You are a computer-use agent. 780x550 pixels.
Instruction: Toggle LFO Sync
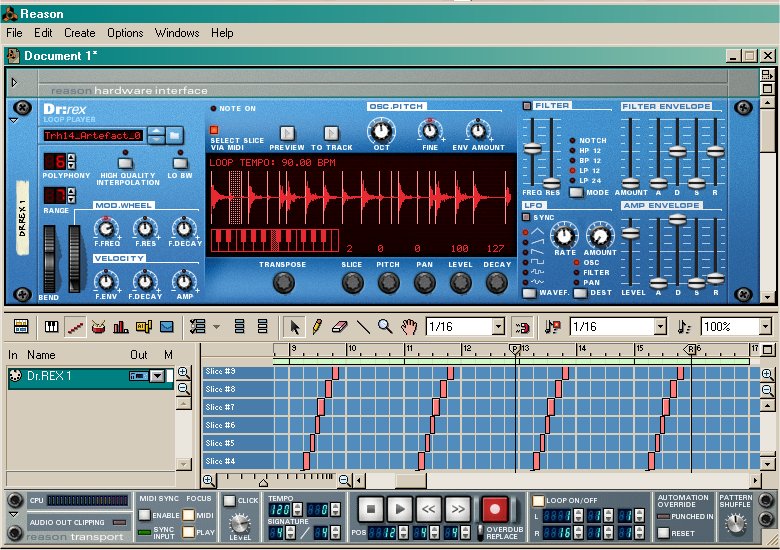click(x=526, y=217)
